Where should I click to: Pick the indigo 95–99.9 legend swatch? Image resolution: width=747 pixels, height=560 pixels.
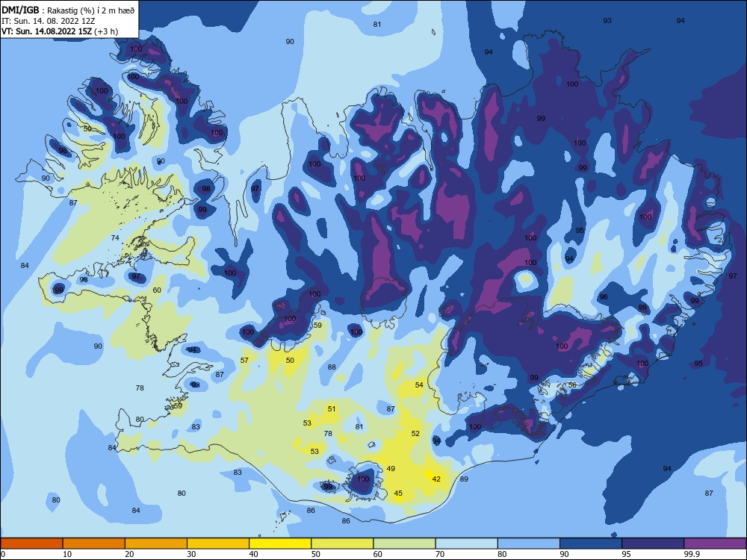[653, 544]
